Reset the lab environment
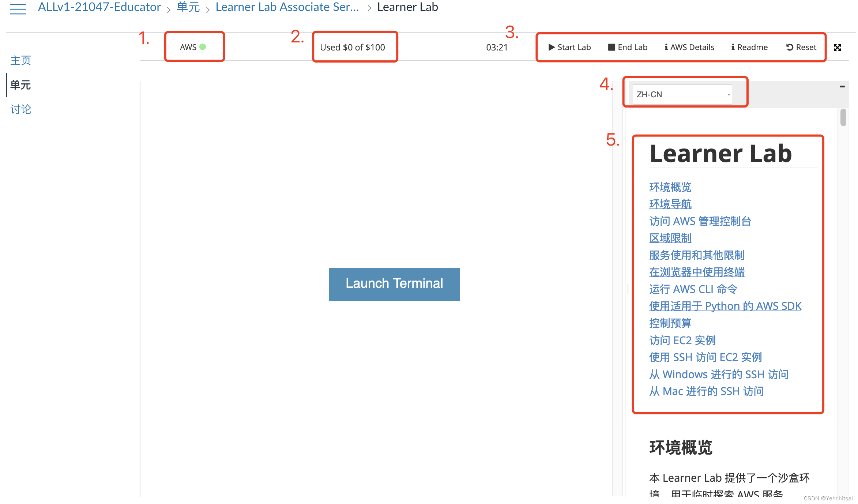Image resolution: width=858 pixels, height=504 pixels. point(801,47)
